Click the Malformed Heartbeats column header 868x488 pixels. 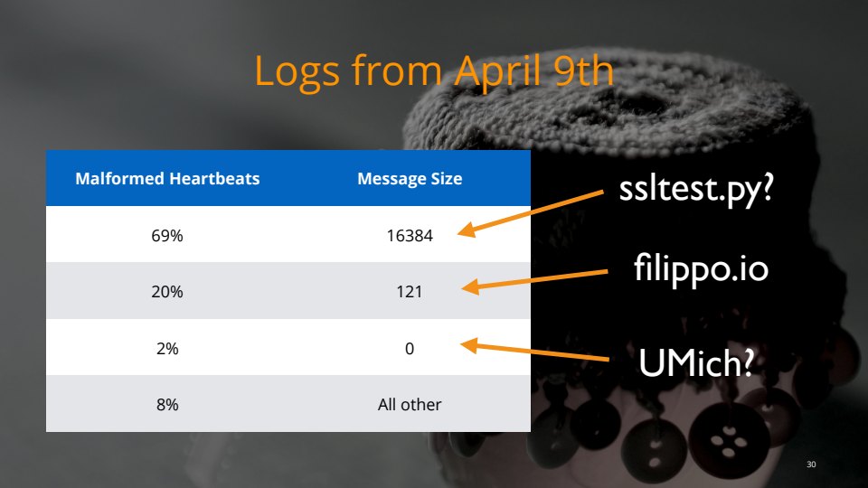[x=167, y=179]
